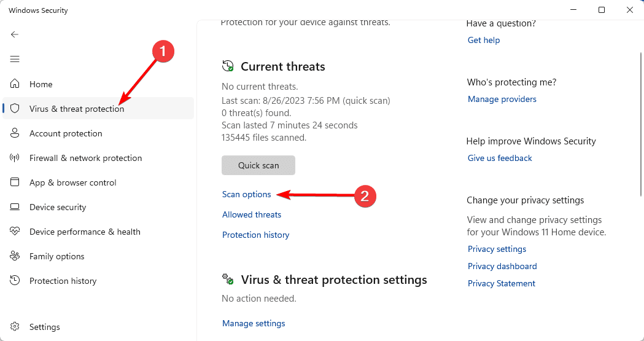Open Device performance & health
644x341 pixels.
click(x=98, y=232)
